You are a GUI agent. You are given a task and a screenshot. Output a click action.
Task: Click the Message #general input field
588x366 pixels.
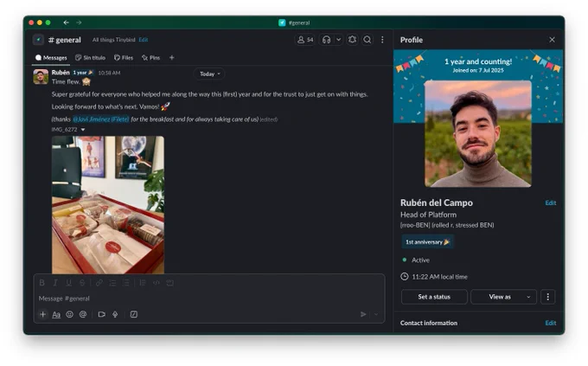(209, 299)
